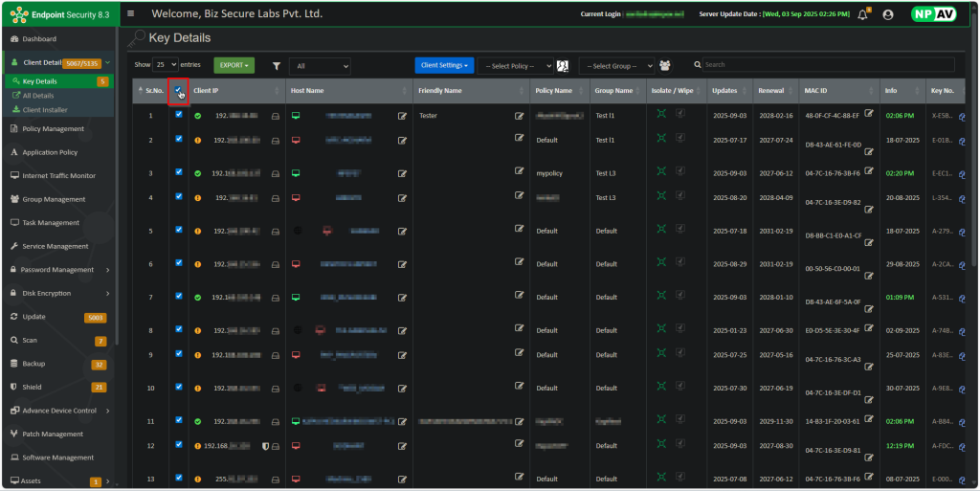Screen dimensions: 980x491
Task: Open the Export dropdown
Action: [x=234, y=66]
